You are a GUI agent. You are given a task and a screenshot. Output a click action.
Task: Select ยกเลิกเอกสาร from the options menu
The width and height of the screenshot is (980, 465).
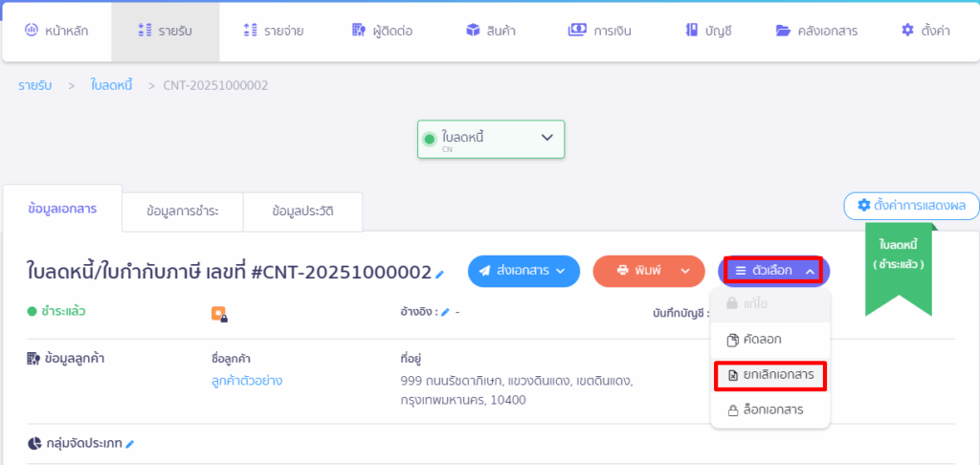pos(769,375)
